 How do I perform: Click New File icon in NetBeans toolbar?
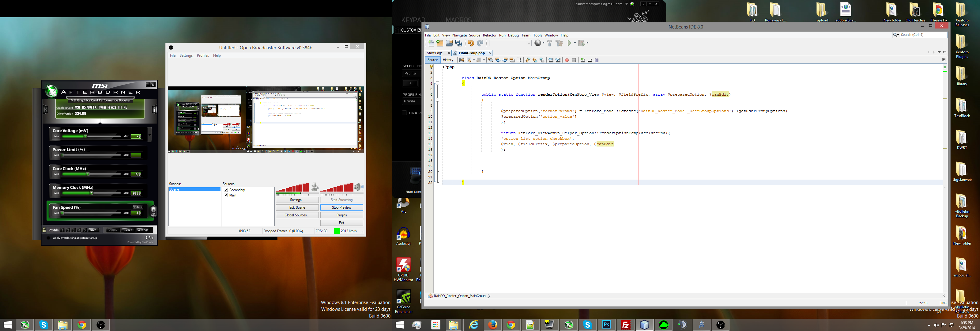pos(431,44)
